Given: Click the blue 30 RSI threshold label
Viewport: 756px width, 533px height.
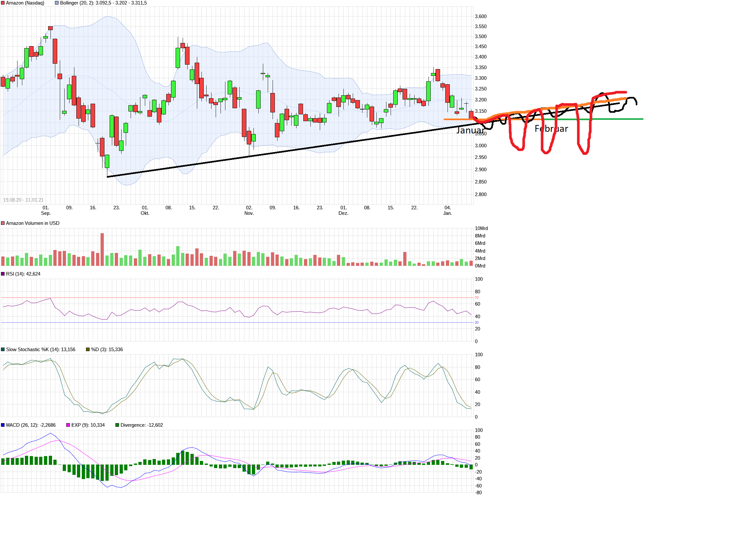Looking at the screenshot, I should click(x=476, y=323).
